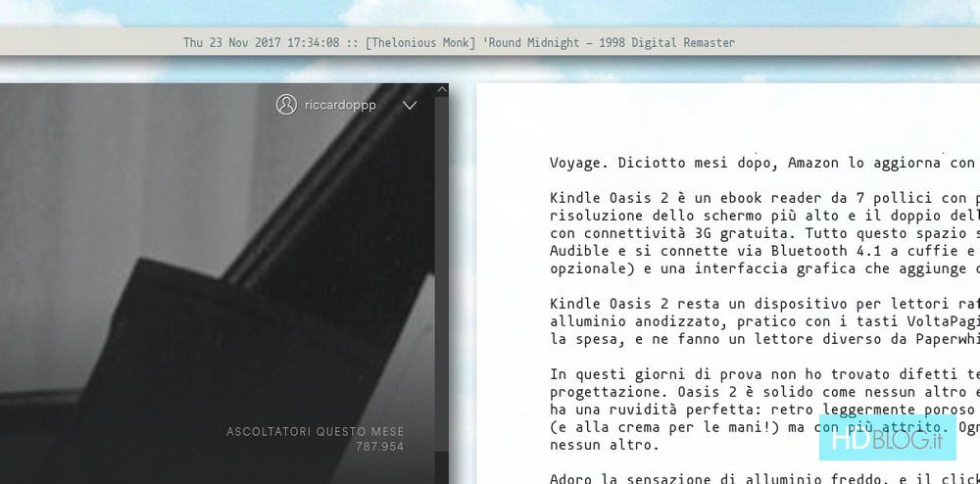Click the line starting "Adoro la sensazione di alluminio"
Image resolution: width=980 pixels, height=484 pixels.
[x=764, y=479]
